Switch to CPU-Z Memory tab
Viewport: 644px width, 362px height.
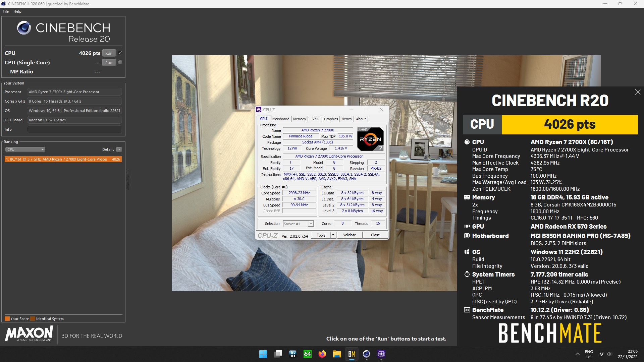pyautogui.click(x=299, y=119)
